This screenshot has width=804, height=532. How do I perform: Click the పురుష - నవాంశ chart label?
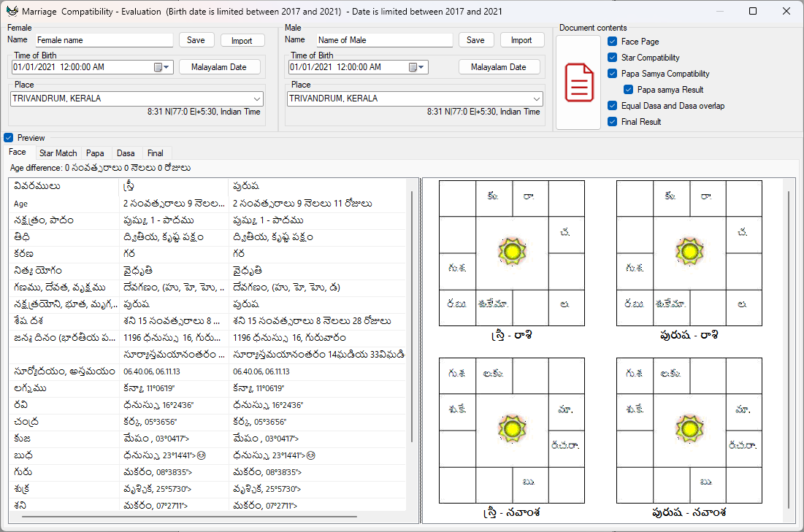pos(689,512)
